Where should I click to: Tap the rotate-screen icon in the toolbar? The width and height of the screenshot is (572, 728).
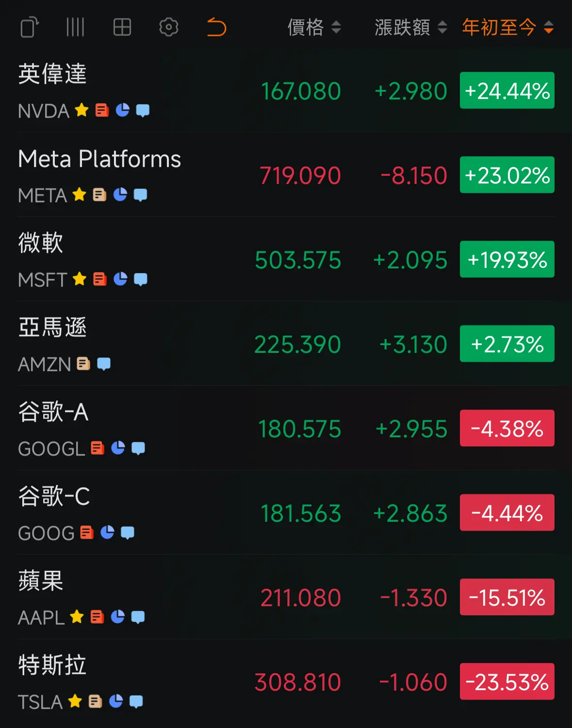pyautogui.click(x=30, y=27)
